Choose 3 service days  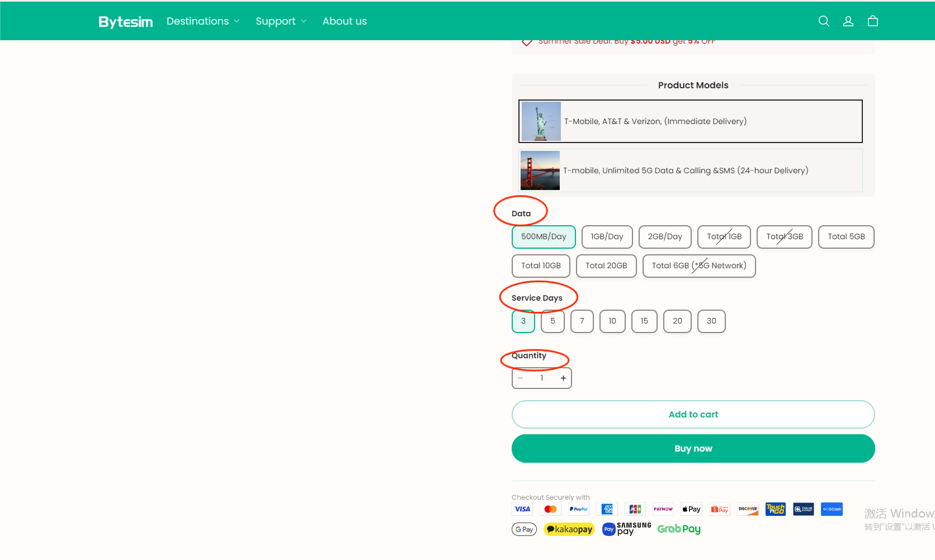pos(523,321)
